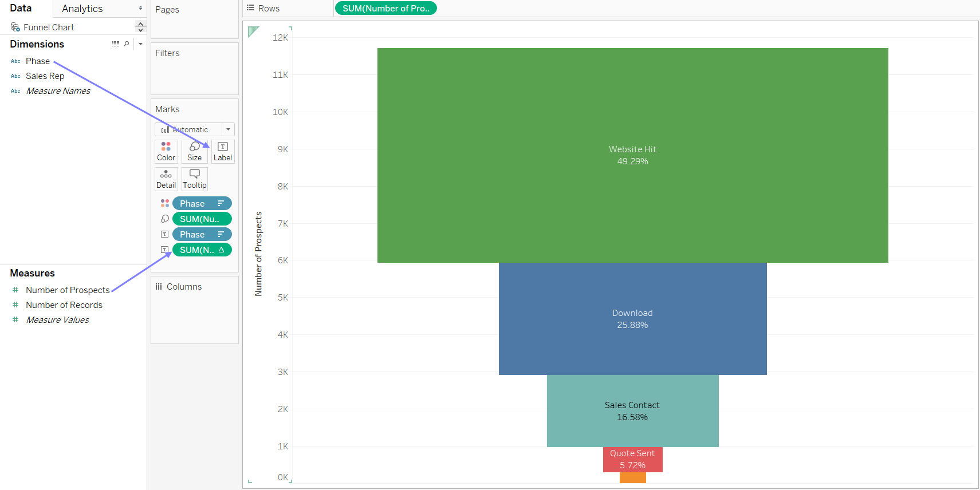The image size is (980, 490).
Task: Click the view-as-list icon in Dimensions
Action: (116, 44)
